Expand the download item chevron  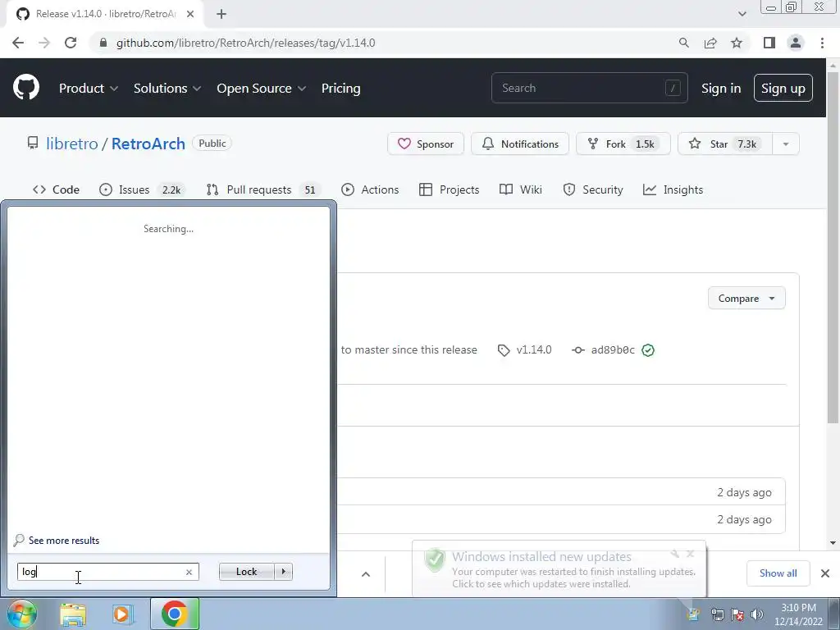click(366, 573)
